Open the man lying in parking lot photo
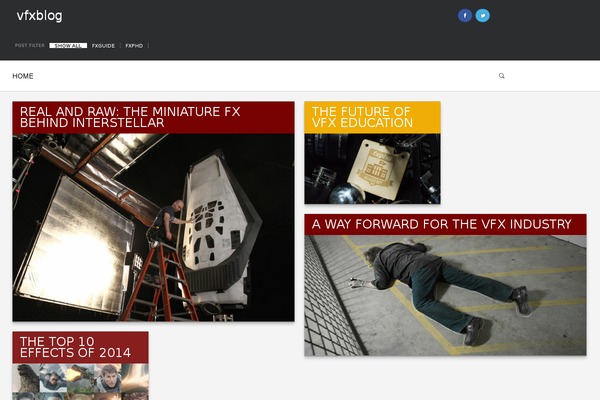The image size is (600, 400). click(445, 296)
